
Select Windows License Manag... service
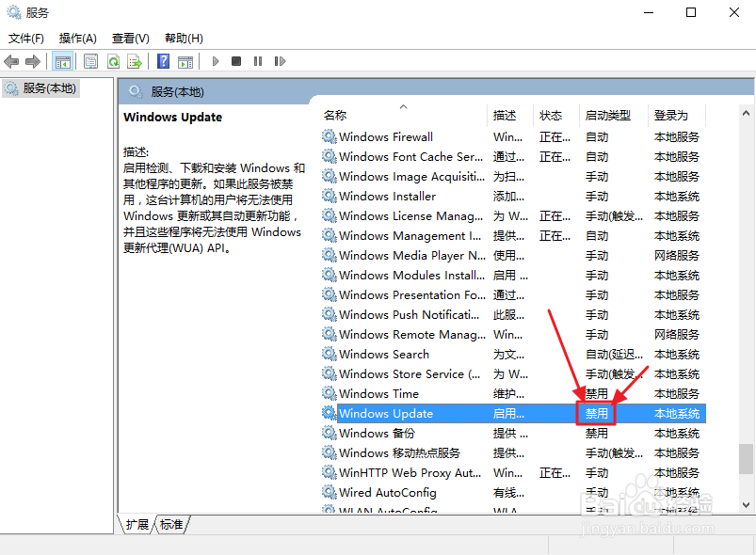tap(513, 215)
